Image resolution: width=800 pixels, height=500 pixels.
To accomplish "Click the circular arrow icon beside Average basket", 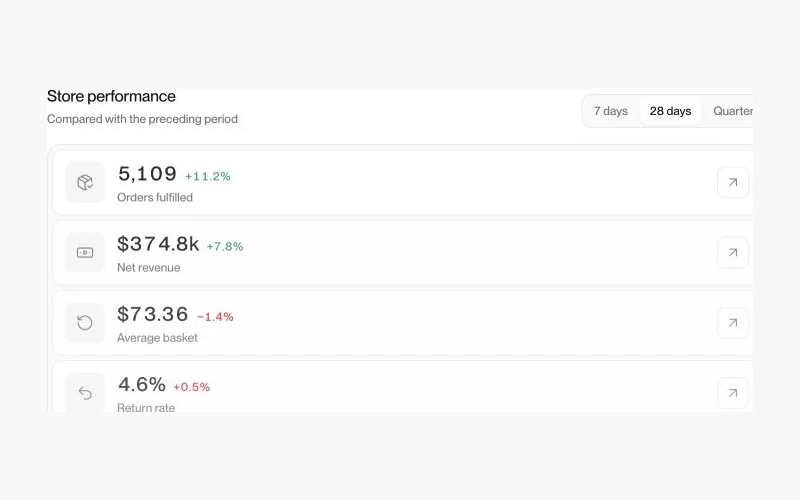I will click(x=85, y=322).
